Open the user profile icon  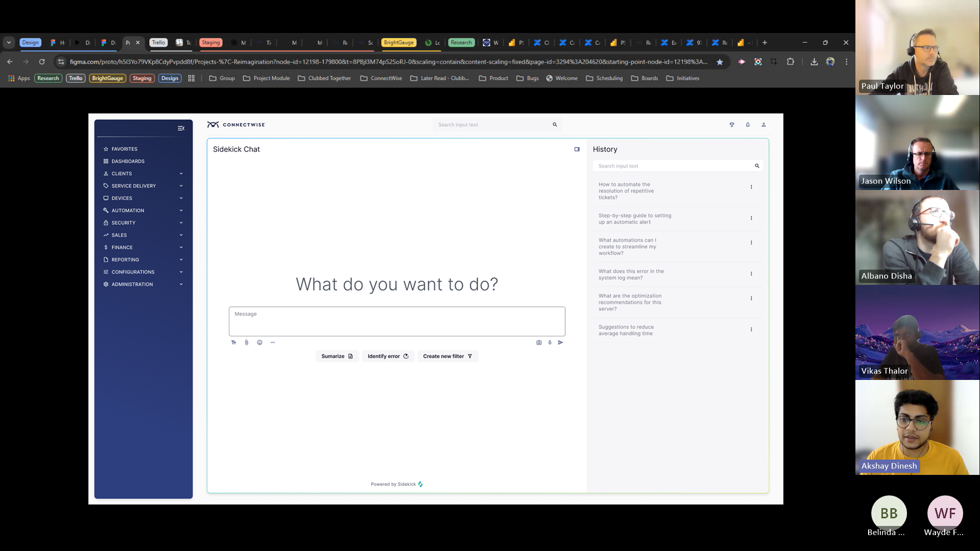763,125
